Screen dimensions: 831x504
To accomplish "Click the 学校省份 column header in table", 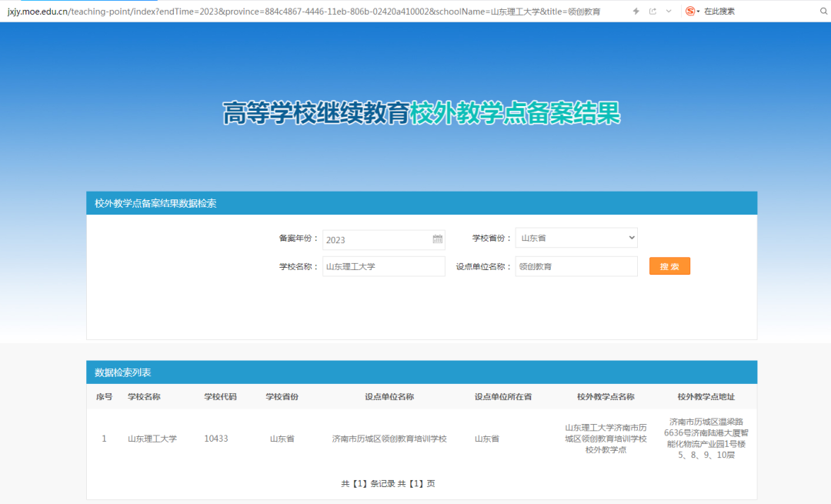I will [x=282, y=397].
